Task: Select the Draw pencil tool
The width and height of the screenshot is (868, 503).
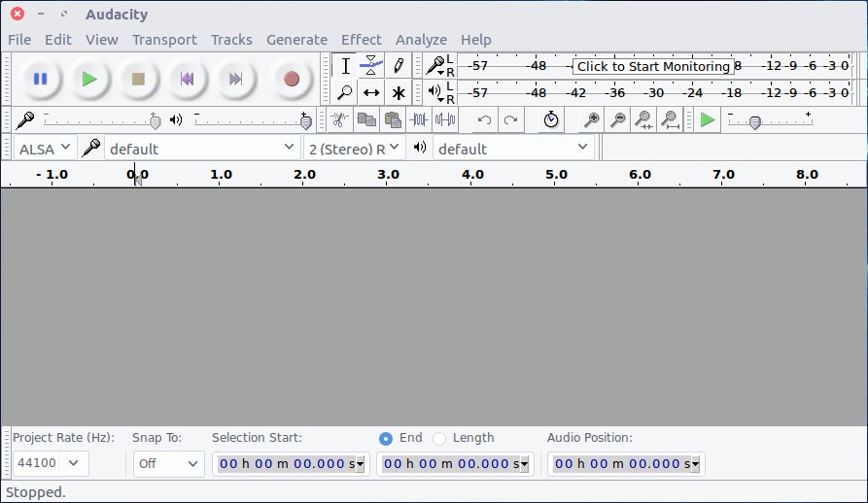Action: click(398, 66)
